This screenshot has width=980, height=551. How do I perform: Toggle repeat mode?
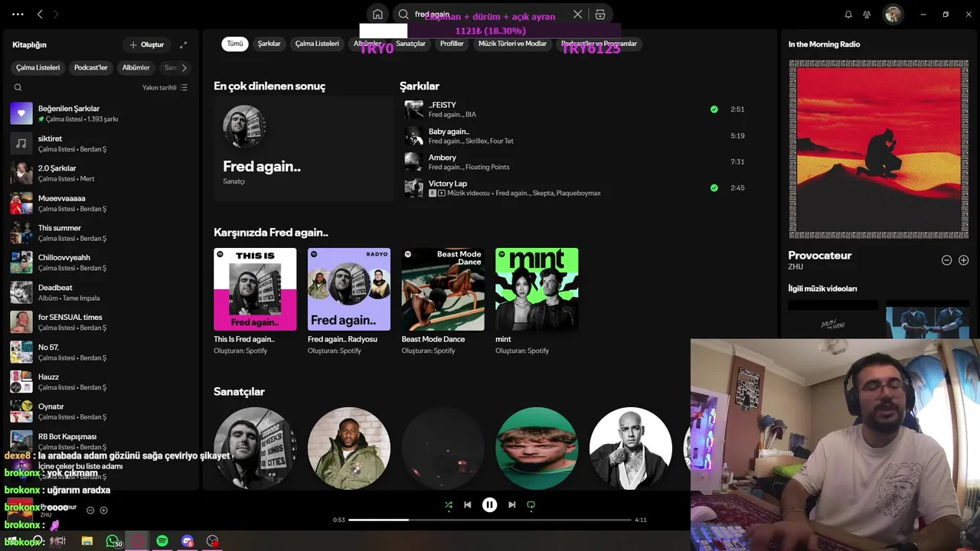coord(531,504)
